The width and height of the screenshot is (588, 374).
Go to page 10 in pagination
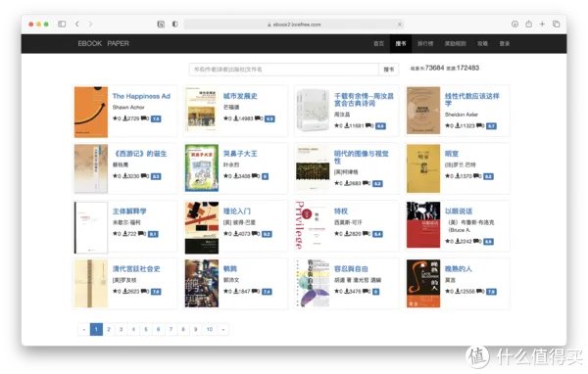(210, 329)
